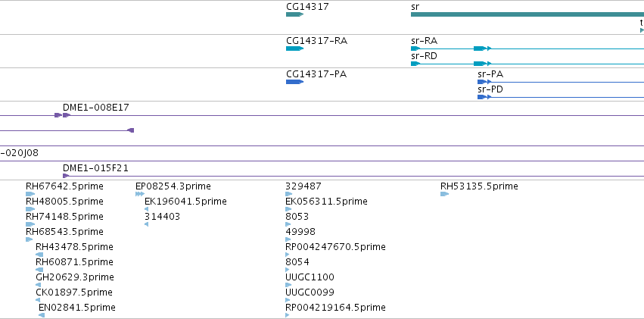
Task: Click the GH20629.3prime EST label
Action: [x=75, y=277]
